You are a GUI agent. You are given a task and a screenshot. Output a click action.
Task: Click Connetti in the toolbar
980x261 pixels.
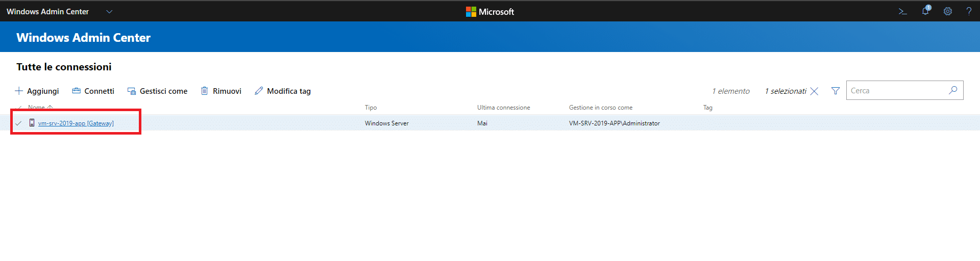pyautogui.click(x=93, y=91)
